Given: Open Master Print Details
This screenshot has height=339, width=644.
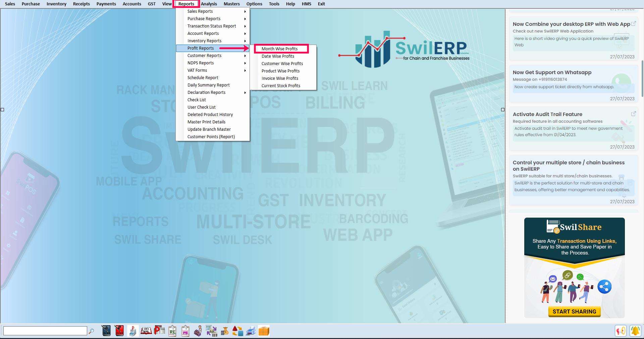Looking at the screenshot, I should (213, 122).
